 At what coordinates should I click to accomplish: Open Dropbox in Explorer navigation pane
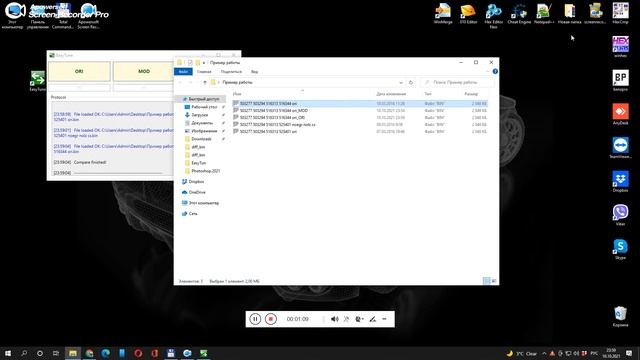[x=196, y=182]
